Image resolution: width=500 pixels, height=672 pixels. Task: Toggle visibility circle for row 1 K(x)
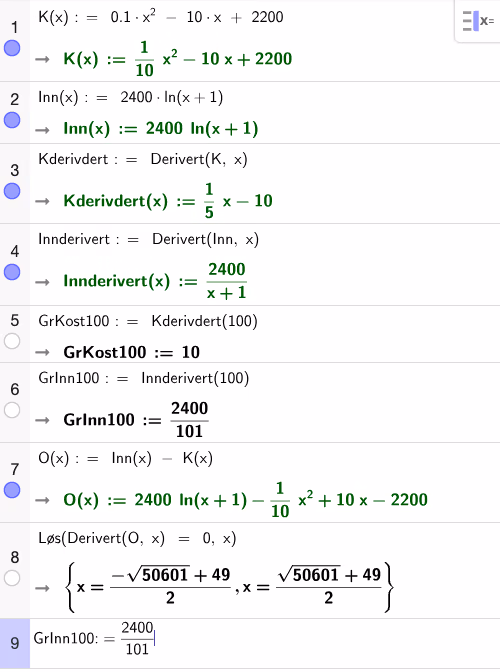point(12,48)
